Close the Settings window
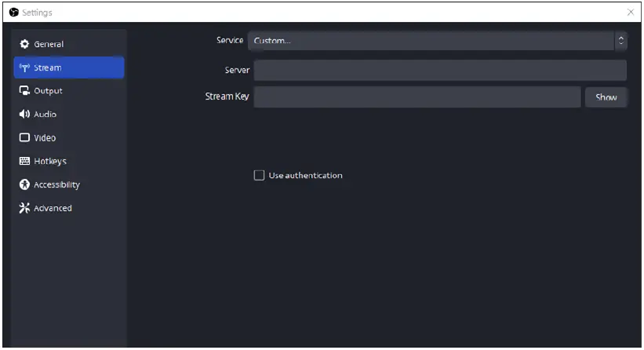This screenshot has height=350, width=644. (631, 13)
